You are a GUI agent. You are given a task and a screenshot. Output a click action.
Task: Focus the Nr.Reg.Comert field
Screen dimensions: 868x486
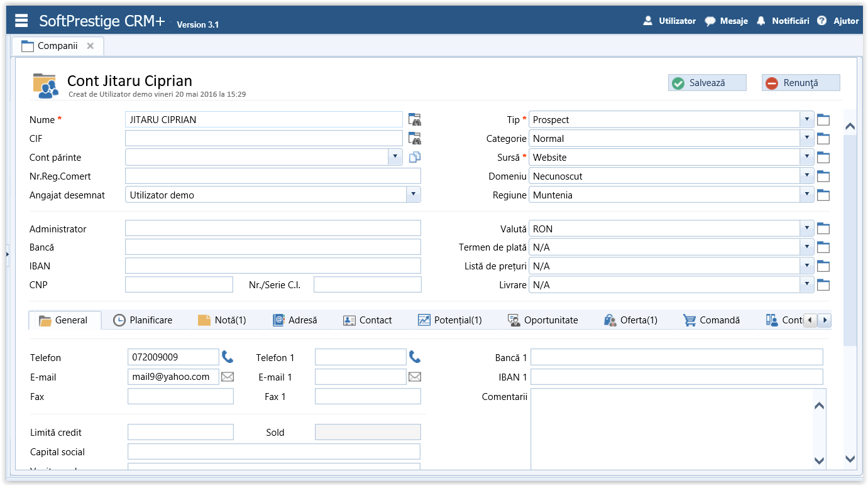click(273, 176)
